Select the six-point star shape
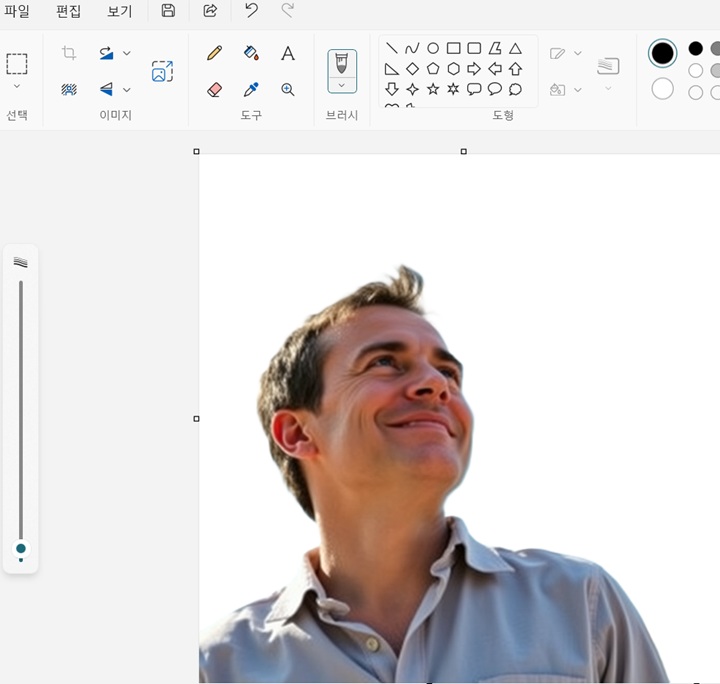The image size is (720, 684). [454, 89]
